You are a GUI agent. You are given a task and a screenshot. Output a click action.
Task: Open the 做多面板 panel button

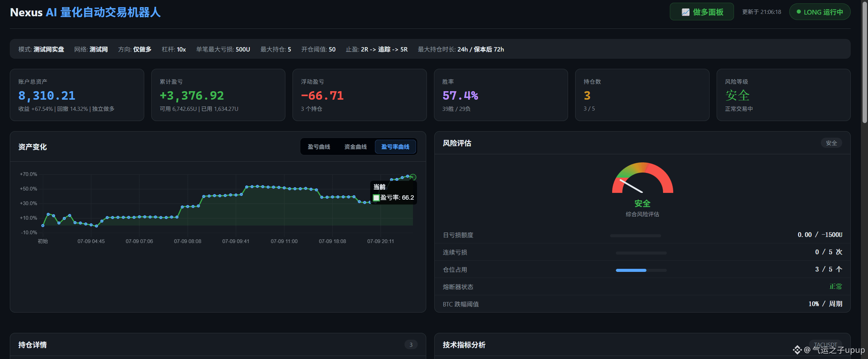(x=702, y=12)
